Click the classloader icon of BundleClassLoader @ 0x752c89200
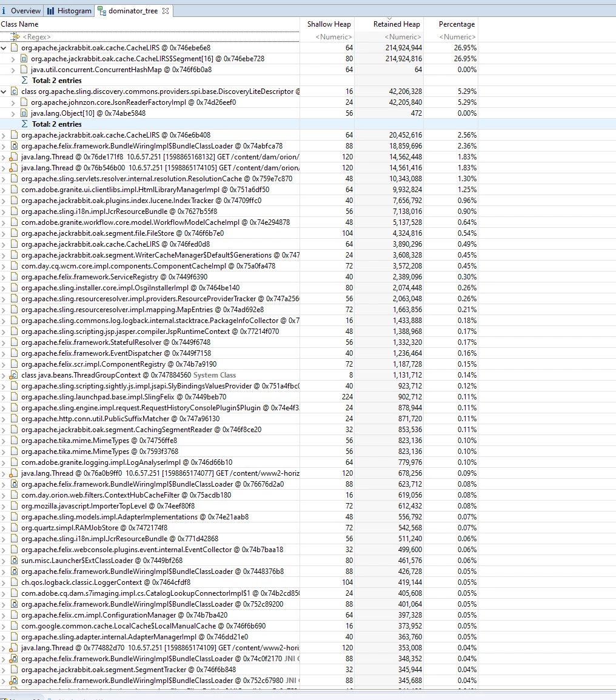Viewport: 616px width, 700px height. click(15, 604)
